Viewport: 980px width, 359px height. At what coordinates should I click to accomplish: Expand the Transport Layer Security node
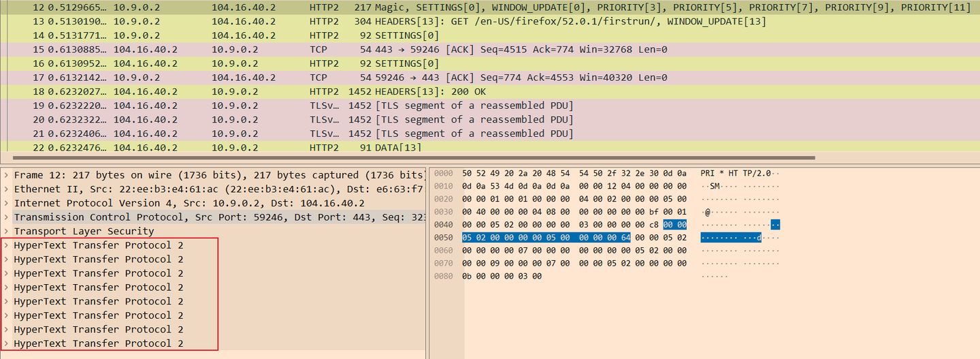pyautogui.click(x=6, y=231)
